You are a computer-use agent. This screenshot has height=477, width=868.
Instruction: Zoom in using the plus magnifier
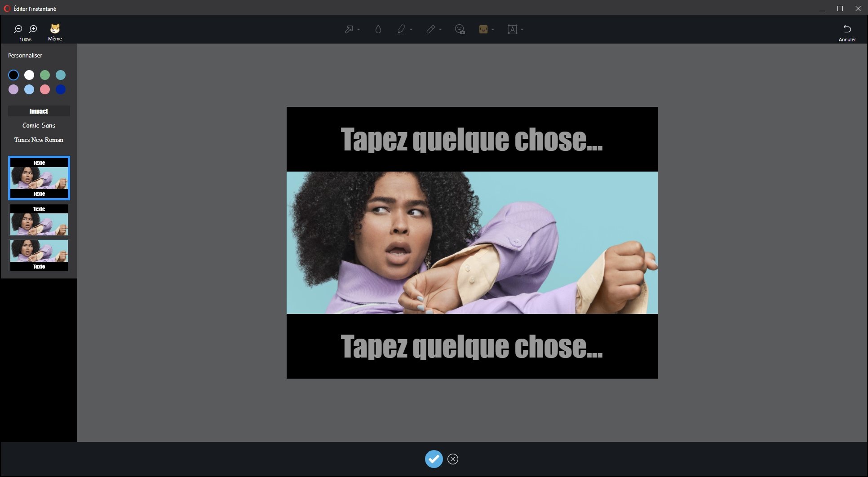click(33, 29)
